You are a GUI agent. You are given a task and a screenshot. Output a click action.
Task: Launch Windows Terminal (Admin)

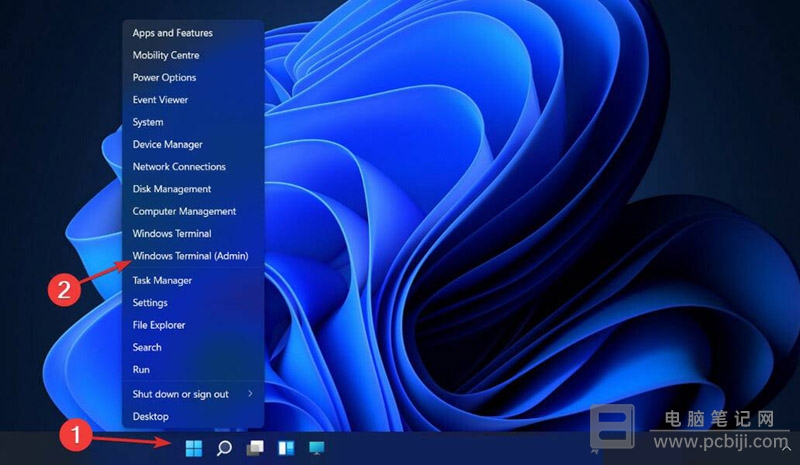pos(190,256)
